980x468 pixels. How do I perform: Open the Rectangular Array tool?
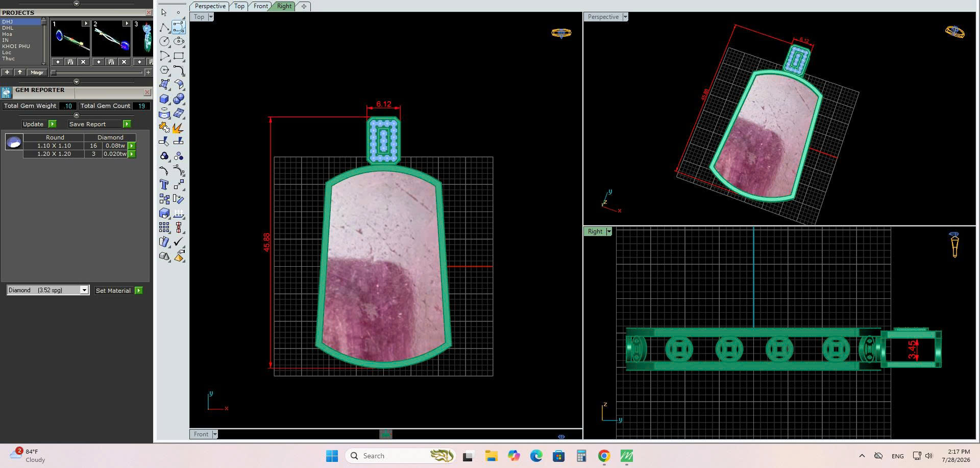click(x=164, y=227)
